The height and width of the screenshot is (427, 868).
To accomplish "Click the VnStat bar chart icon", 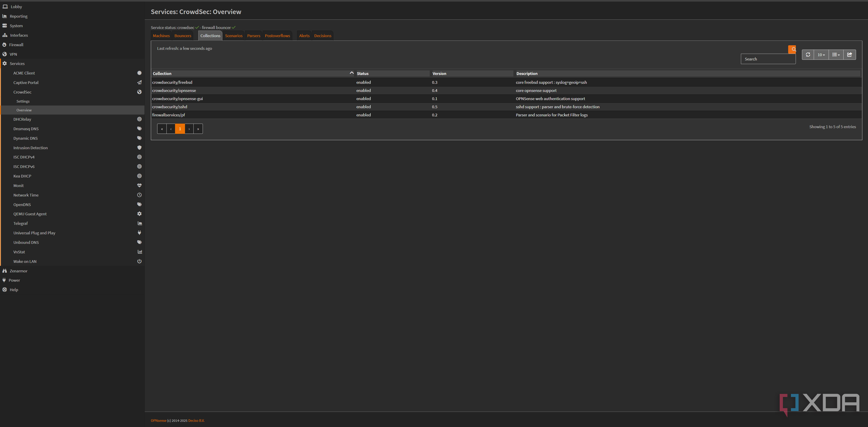I will click(140, 252).
